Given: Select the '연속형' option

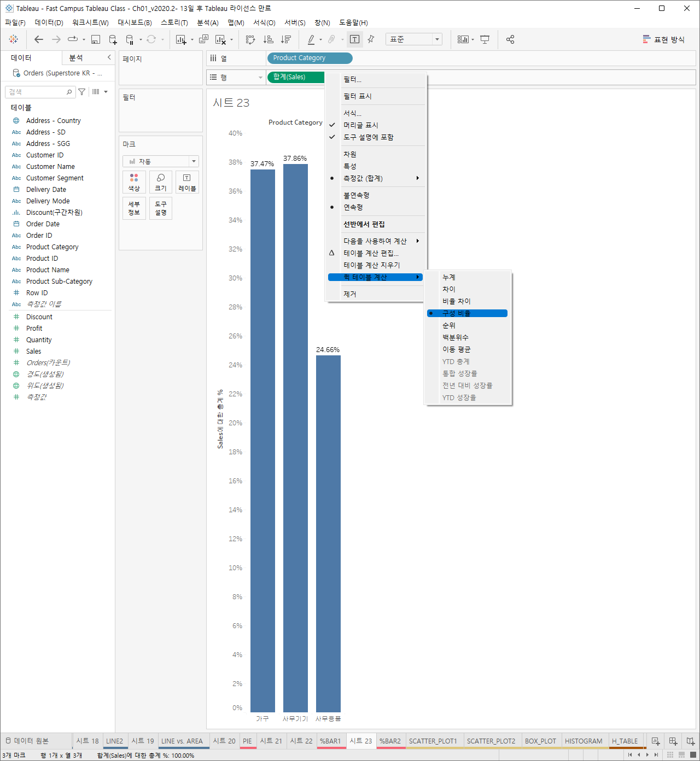Looking at the screenshot, I should (x=375, y=207).
